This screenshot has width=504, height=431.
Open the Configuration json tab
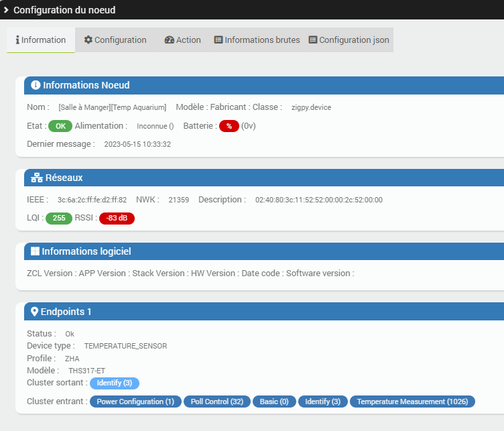(x=349, y=40)
